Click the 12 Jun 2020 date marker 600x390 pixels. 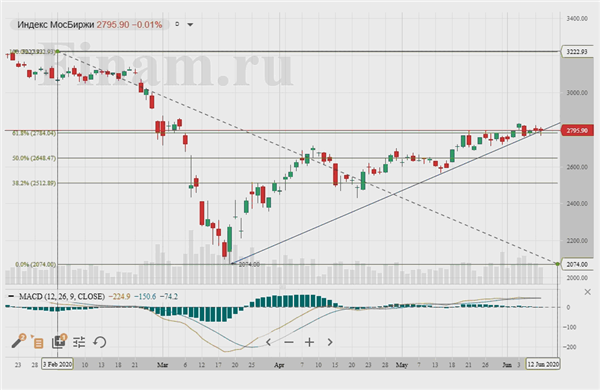pos(543,364)
